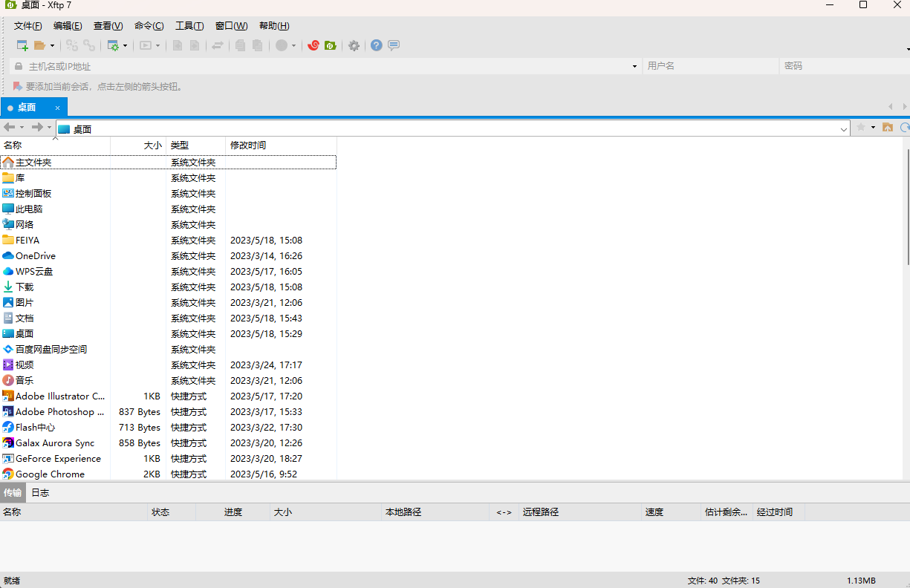Close the 桌面 tab

(x=57, y=108)
